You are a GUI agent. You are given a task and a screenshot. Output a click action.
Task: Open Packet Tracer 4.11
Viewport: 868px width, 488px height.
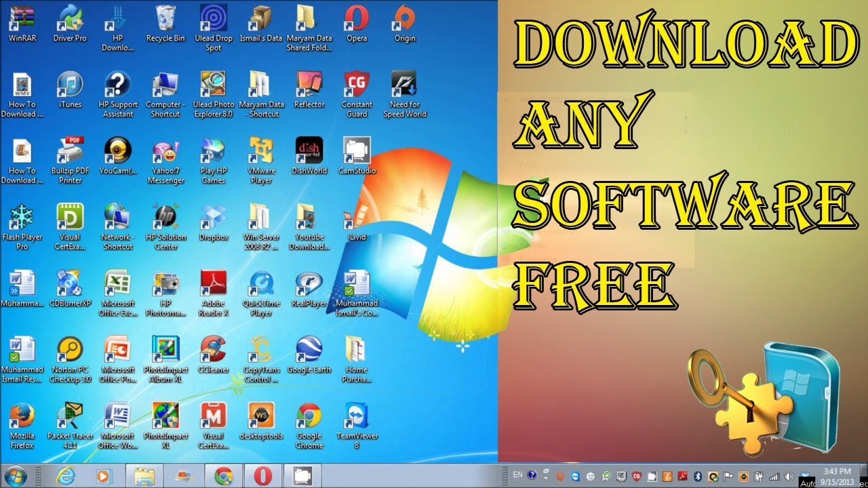coord(70,426)
